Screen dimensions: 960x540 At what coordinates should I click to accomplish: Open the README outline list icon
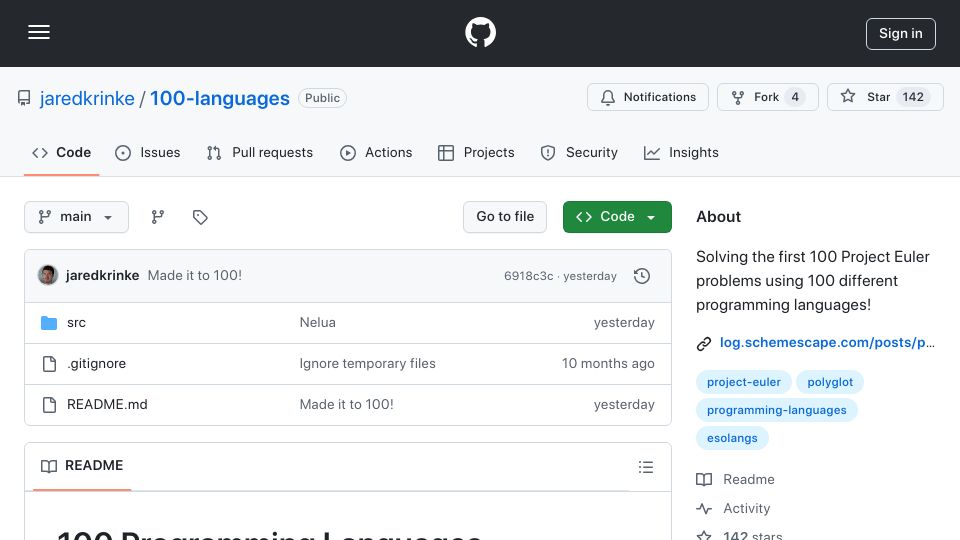tap(646, 467)
